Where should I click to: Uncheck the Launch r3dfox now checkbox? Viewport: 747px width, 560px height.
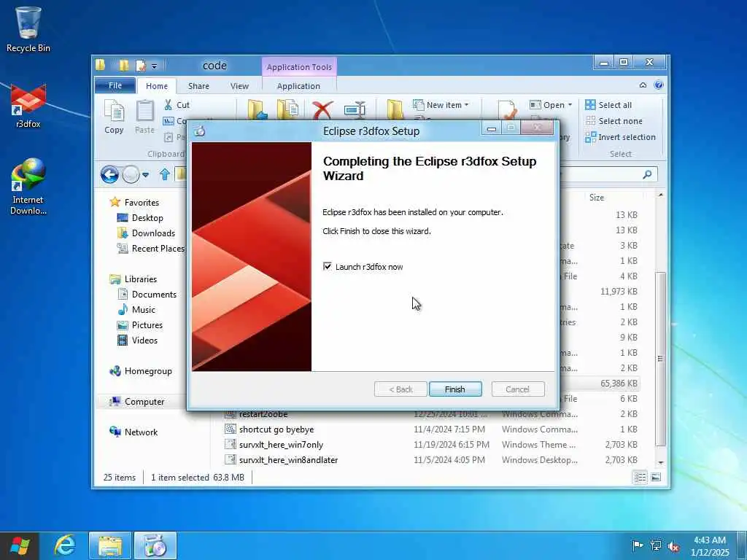coord(328,266)
